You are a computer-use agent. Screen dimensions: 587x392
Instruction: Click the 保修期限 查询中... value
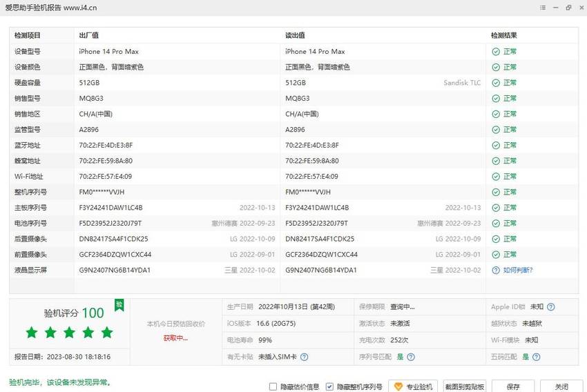tap(403, 307)
